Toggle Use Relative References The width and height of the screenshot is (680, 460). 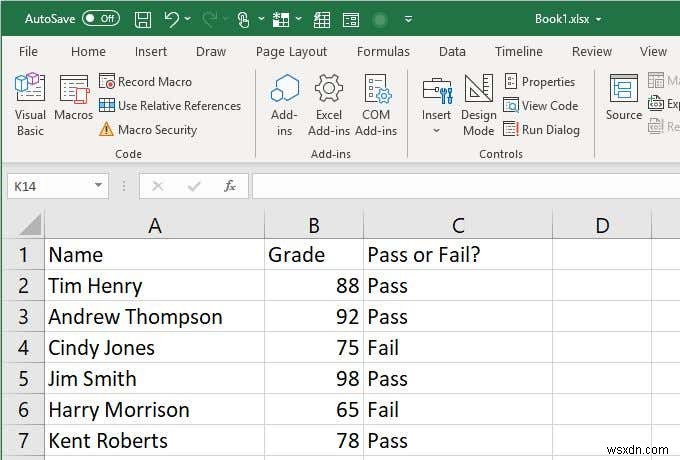[170, 105]
